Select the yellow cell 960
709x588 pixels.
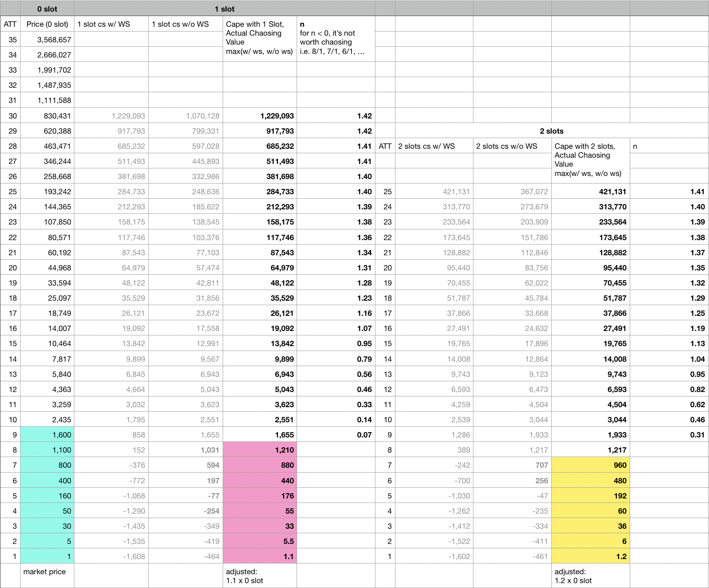[x=591, y=465]
